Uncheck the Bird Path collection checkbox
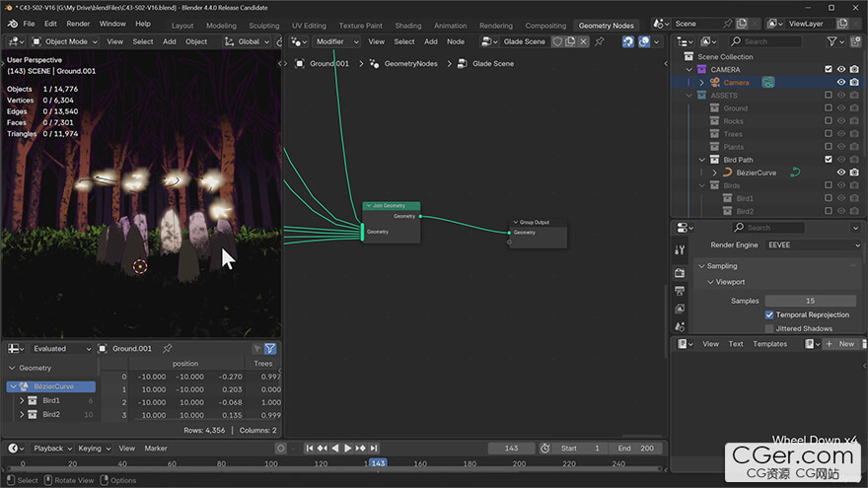Viewport: 868px width, 488px height. pyautogui.click(x=829, y=160)
